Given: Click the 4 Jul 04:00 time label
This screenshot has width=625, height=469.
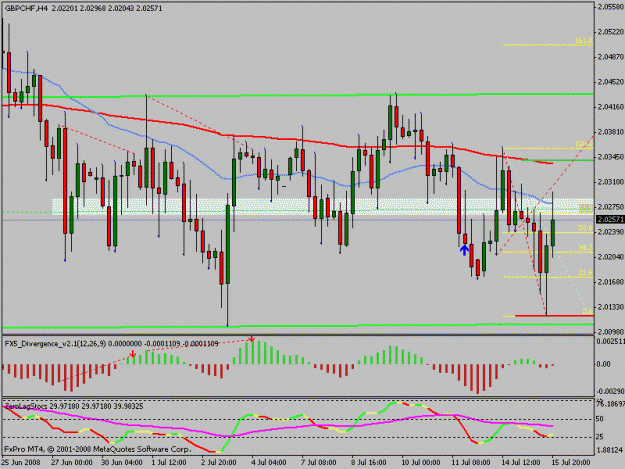Looking at the screenshot, I should (x=269, y=462).
